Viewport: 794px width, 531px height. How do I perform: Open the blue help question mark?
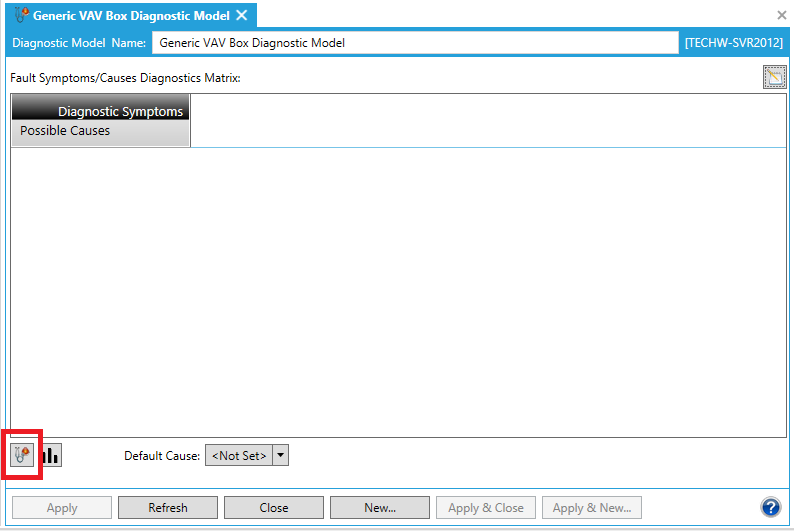(x=770, y=507)
